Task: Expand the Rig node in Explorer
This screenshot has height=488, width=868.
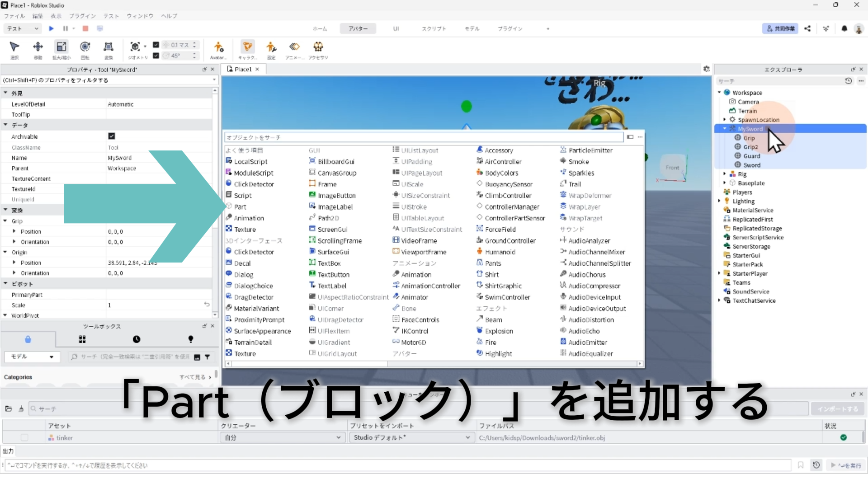Action: 725,174
